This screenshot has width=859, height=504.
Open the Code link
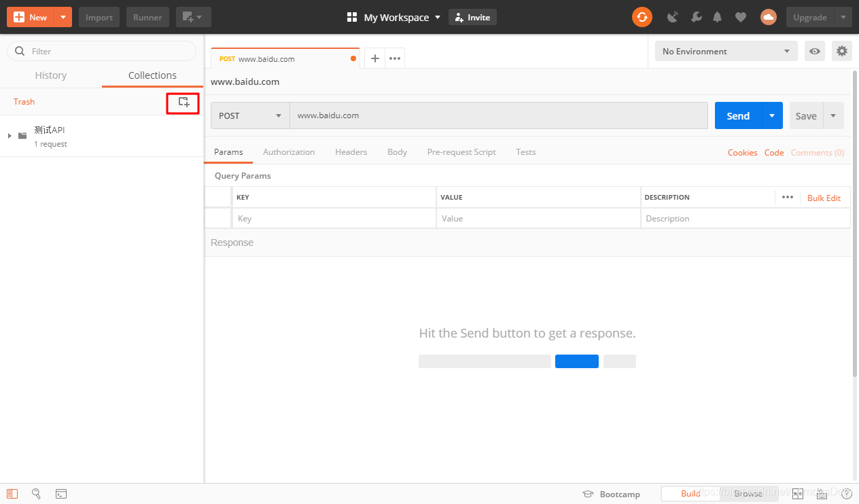(x=774, y=153)
